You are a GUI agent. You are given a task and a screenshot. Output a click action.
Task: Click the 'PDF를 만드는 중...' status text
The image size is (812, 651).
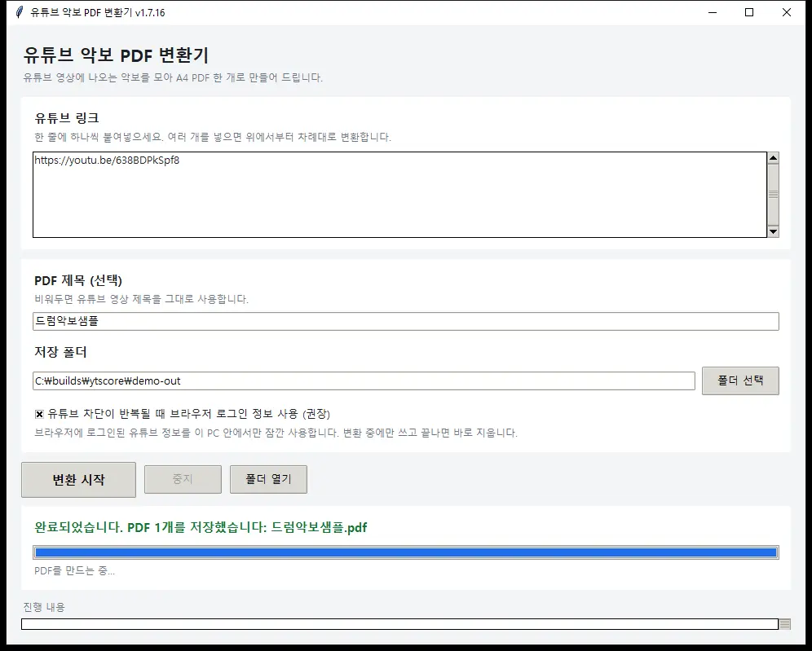tap(74, 571)
